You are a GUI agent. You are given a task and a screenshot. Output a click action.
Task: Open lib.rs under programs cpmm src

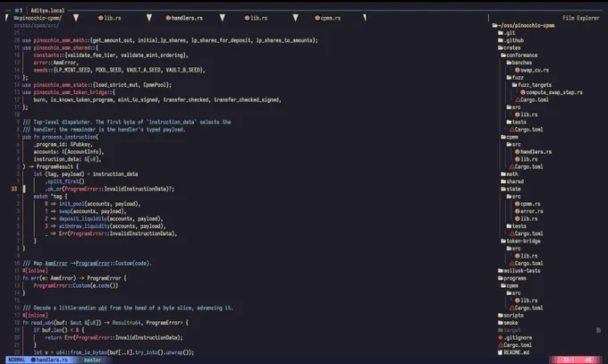coord(529,301)
